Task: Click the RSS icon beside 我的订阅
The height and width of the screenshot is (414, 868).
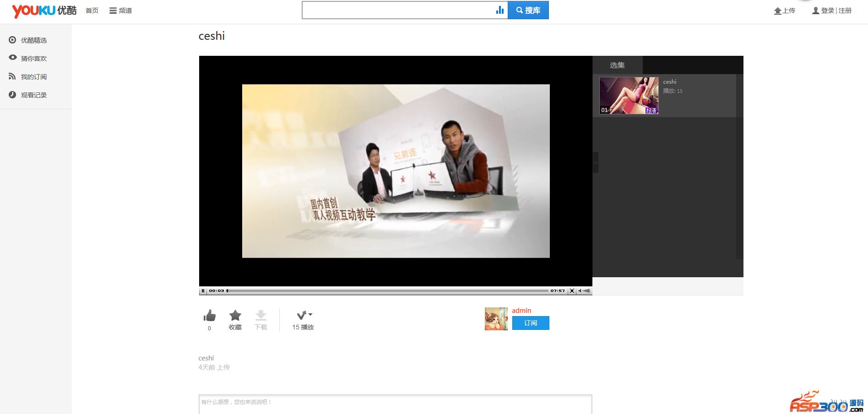Action: pos(12,76)
